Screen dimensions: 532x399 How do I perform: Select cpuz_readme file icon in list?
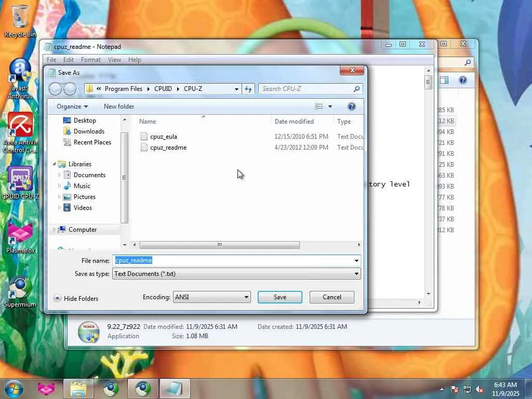point(144,147)
